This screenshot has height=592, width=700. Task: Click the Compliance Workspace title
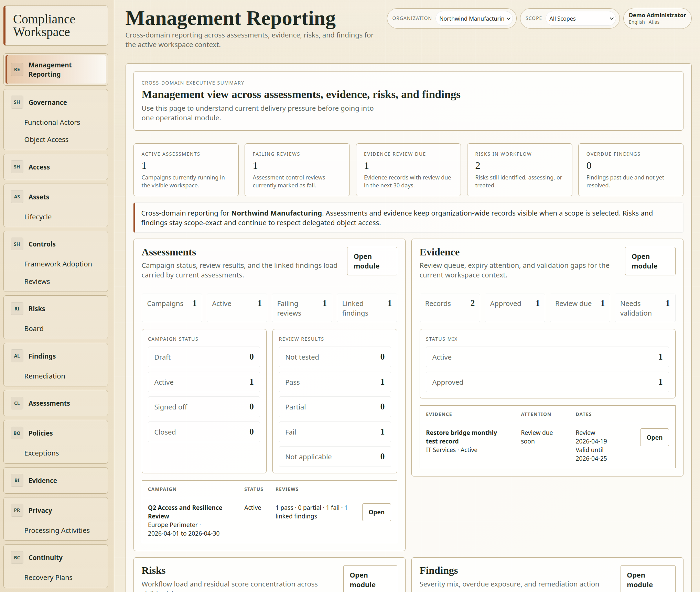pos(44,25)
